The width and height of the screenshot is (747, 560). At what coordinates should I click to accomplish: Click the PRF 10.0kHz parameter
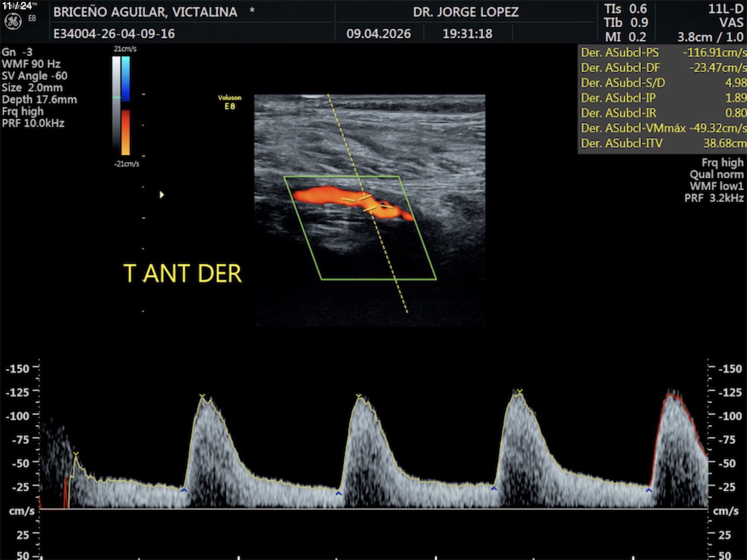click(x=33, y=123)
